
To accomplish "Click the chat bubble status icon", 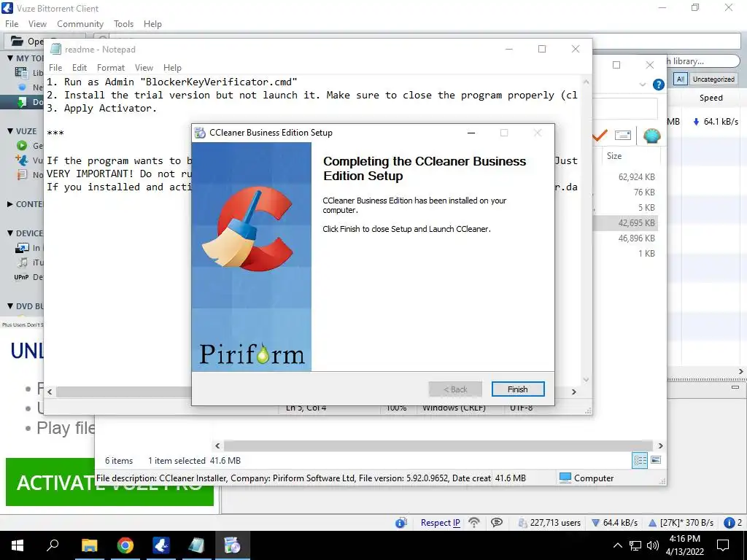I will pos(497,522).
